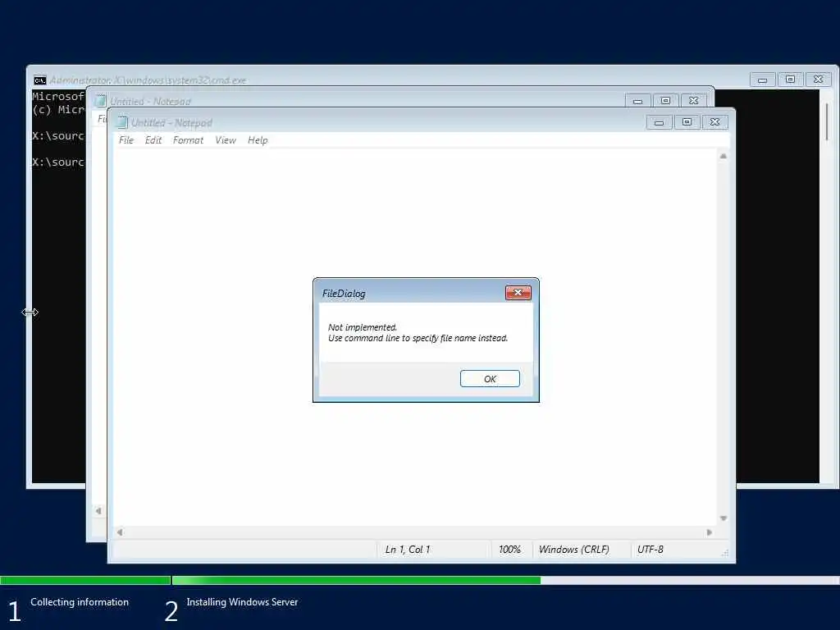Click scroll down arrow in front Notepad

point(724,518)
